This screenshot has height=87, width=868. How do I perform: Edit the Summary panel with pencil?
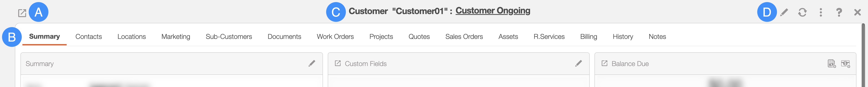[312, 64]
